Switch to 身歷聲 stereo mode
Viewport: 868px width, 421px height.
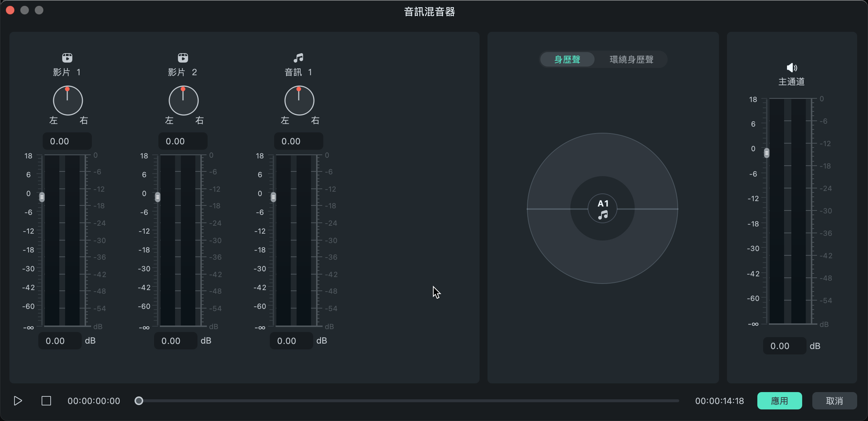click(x=567, y=59)
